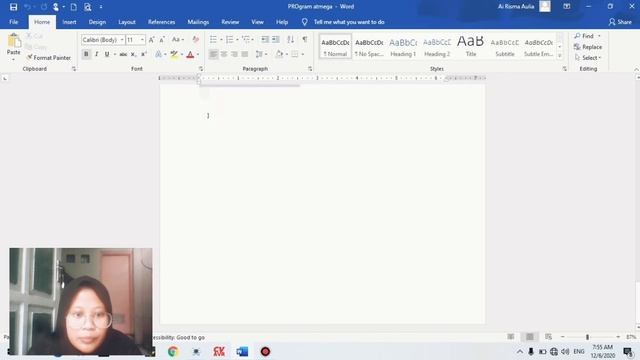Image resolution: width=640 pixels, height=360 pixels.
Task: Open the notification center in system tray
Action: 628,351
